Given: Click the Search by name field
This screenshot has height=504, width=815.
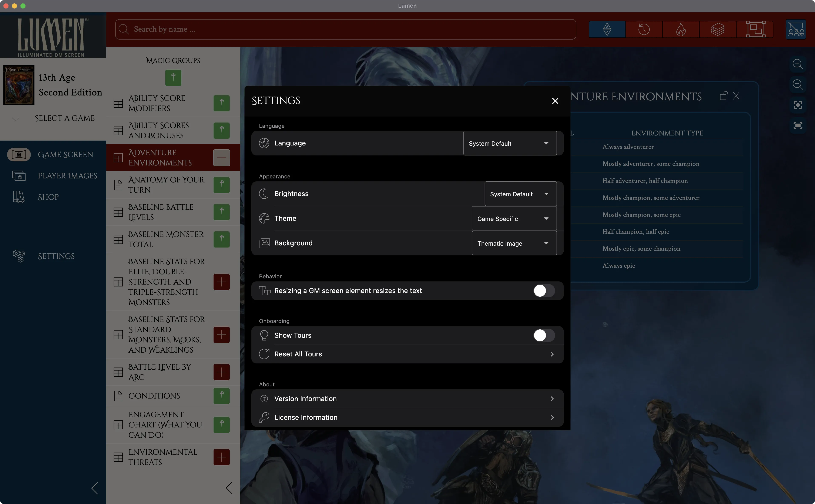Looking at the screenshot, I should coord(345,29).
